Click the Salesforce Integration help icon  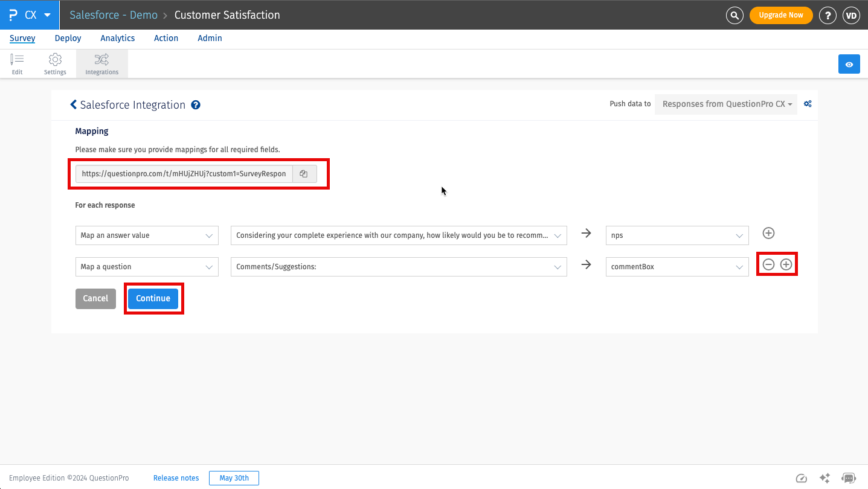coord(196,105)
